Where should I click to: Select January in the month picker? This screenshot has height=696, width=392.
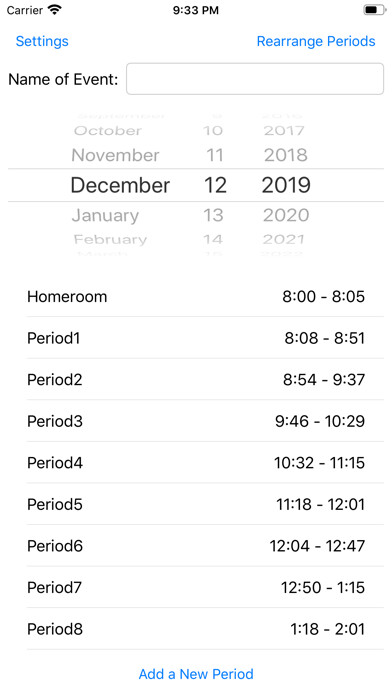point(105,215)
